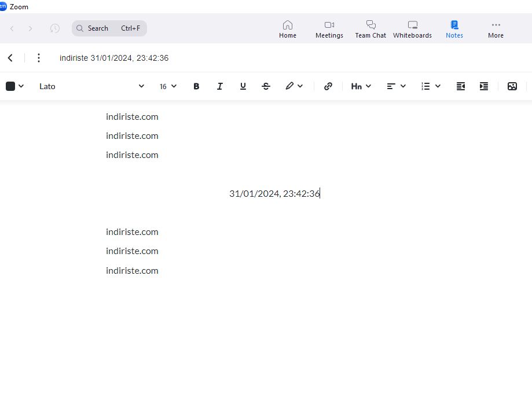
Task: Open the Lato font dropdown
Action: [91, 86]
